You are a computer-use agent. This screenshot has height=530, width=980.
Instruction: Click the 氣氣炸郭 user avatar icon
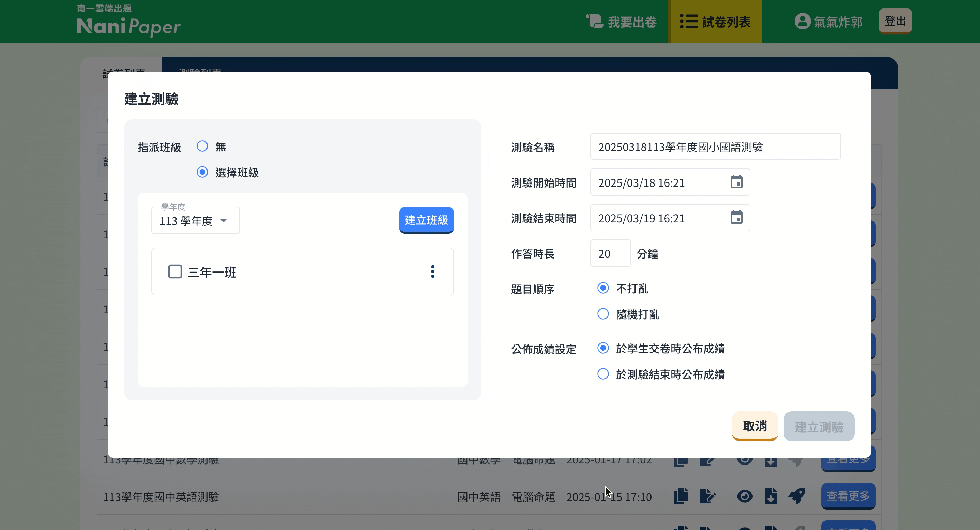[802, 21]
